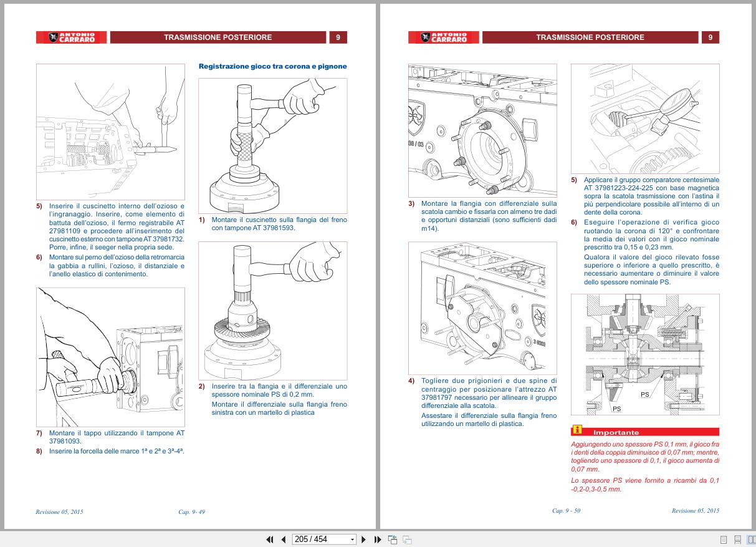Go to the first page
The width and height of the screenshot is (756, 547).
pyautogui.click(x=270, y=540)
